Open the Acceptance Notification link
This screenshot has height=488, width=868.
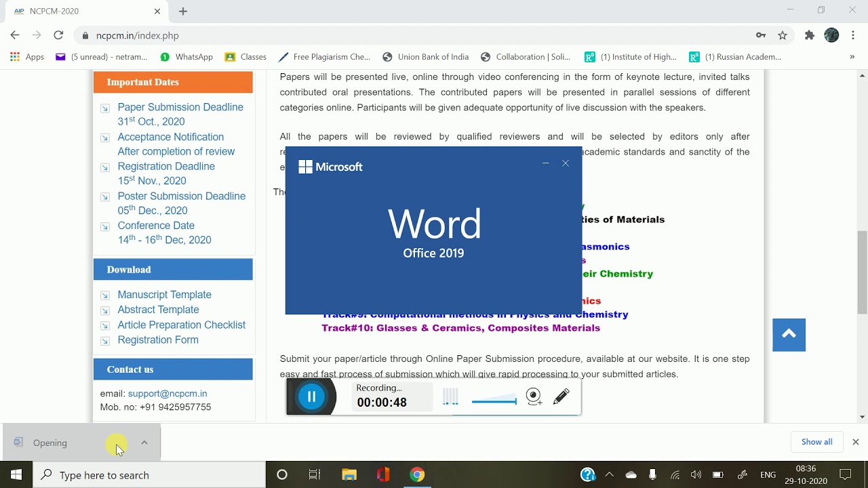tap(176, 144)
